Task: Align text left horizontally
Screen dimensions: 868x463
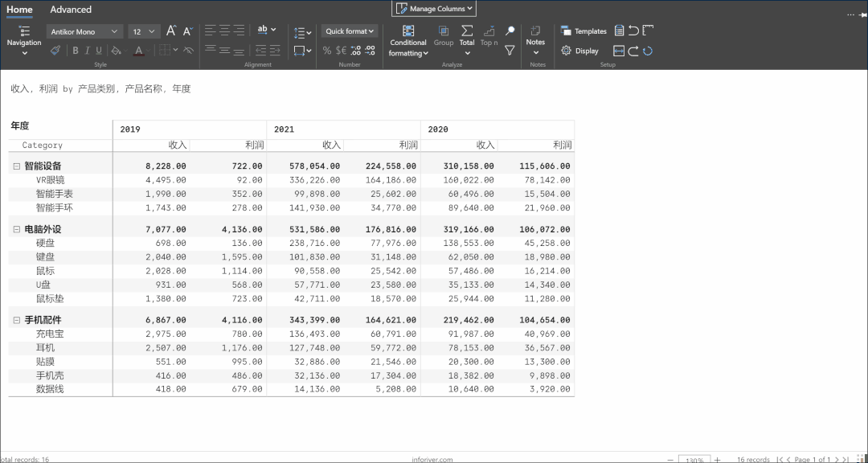Action: (211, 30)
